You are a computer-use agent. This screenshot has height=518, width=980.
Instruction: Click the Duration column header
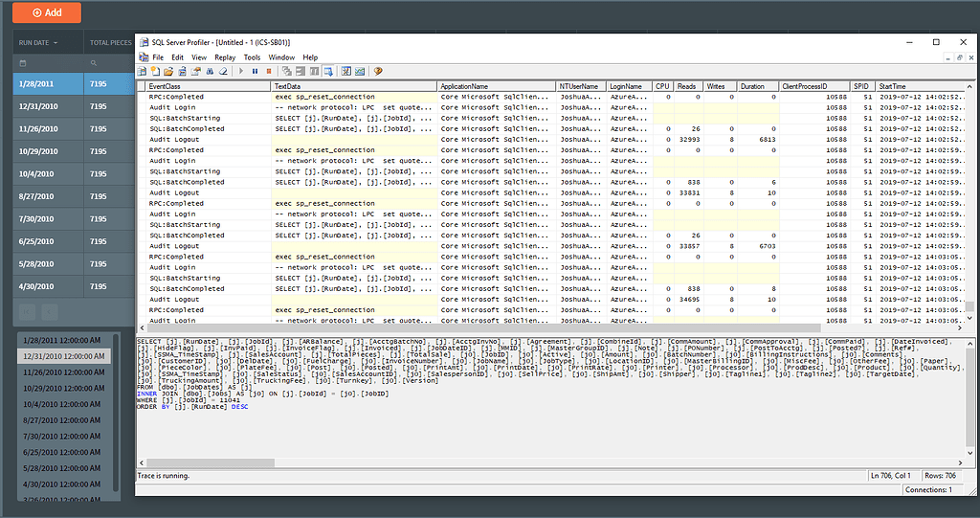[752, 86]
